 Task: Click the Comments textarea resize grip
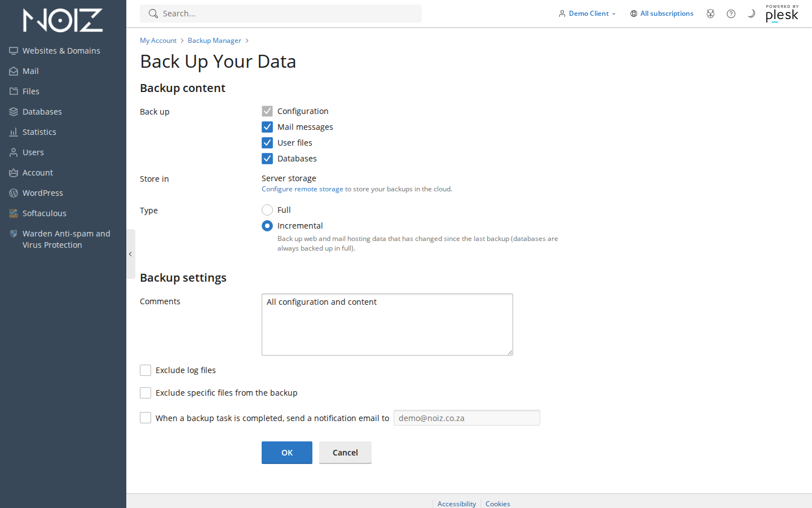click(510, 352)
